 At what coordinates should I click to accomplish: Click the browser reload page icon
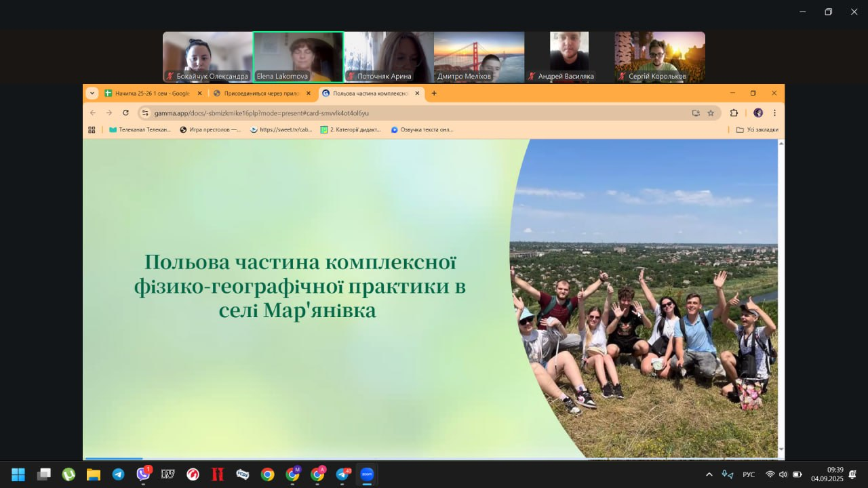point(125,113)
